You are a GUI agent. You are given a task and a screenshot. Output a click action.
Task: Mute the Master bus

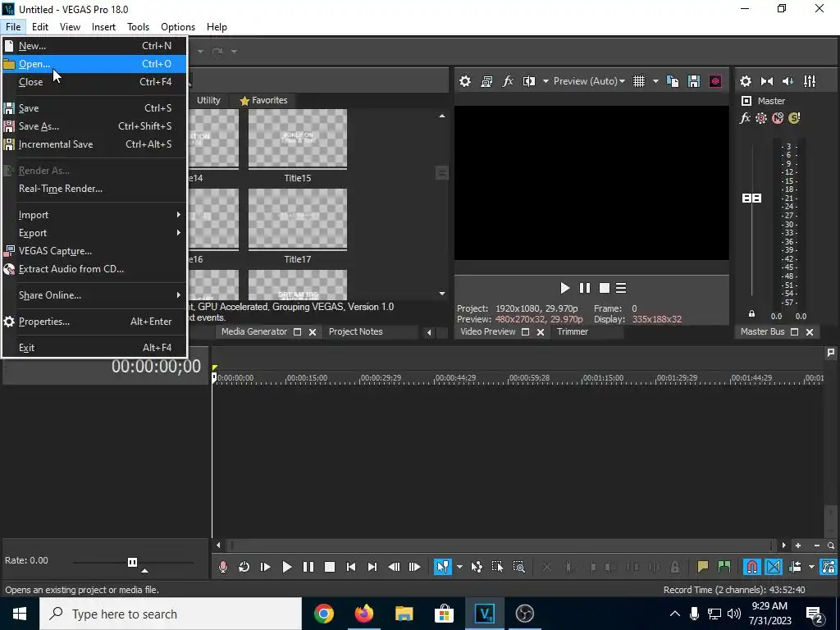pos(778,118)
